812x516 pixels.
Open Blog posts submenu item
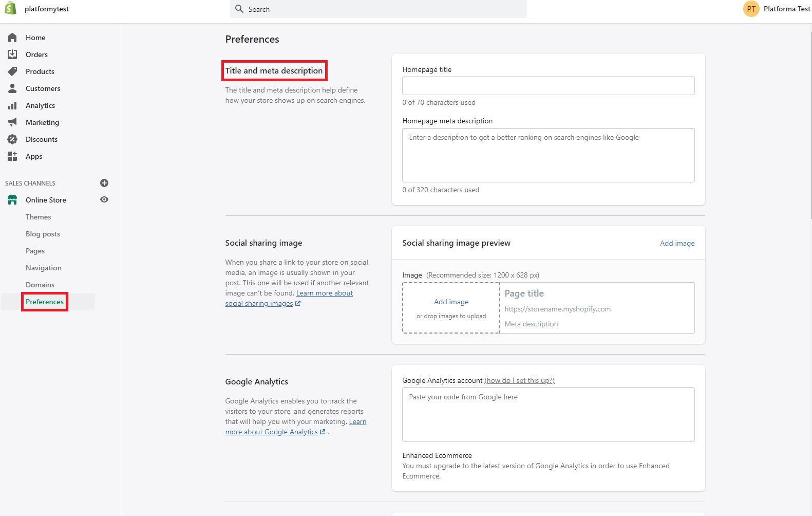(43, 234)
